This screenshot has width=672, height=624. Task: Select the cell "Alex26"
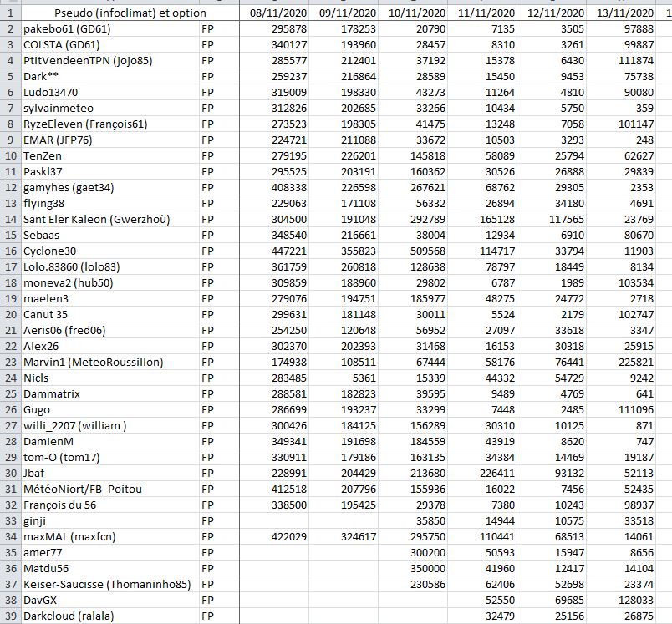tap(110, 346)
